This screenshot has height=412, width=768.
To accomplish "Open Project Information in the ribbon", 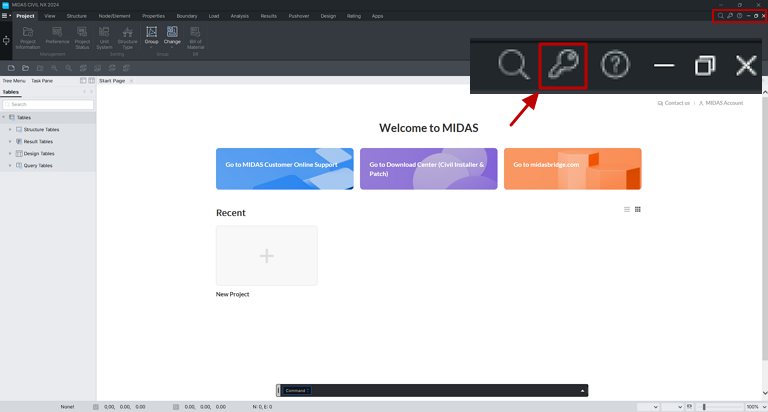I will (x=28, y=38).
